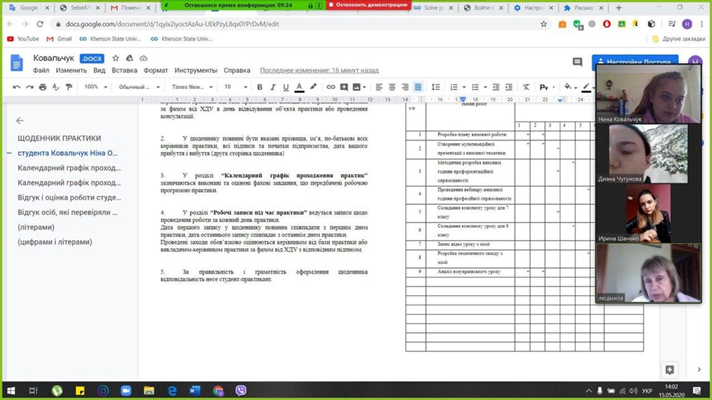Apply bulleted list

pos(475,87)
